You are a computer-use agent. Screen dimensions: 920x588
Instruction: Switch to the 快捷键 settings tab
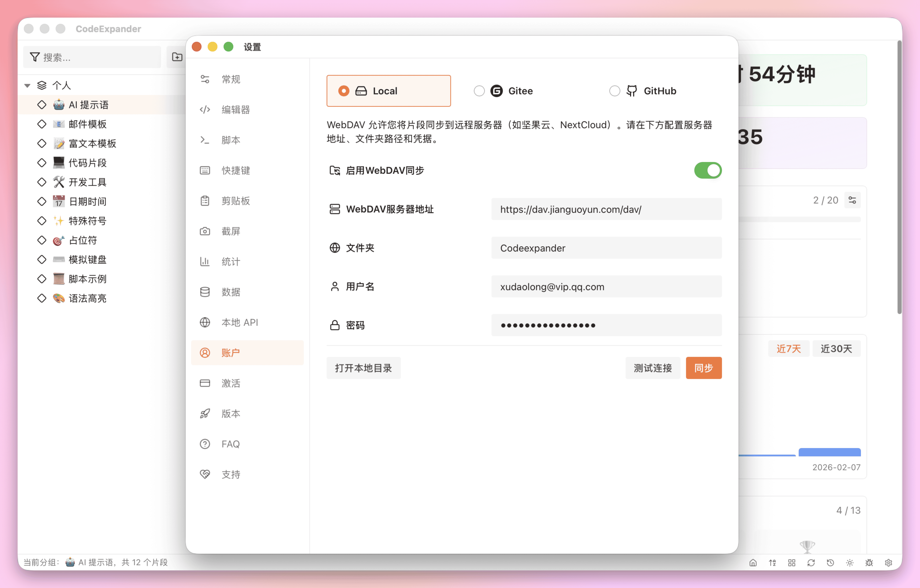pos(235,170)
